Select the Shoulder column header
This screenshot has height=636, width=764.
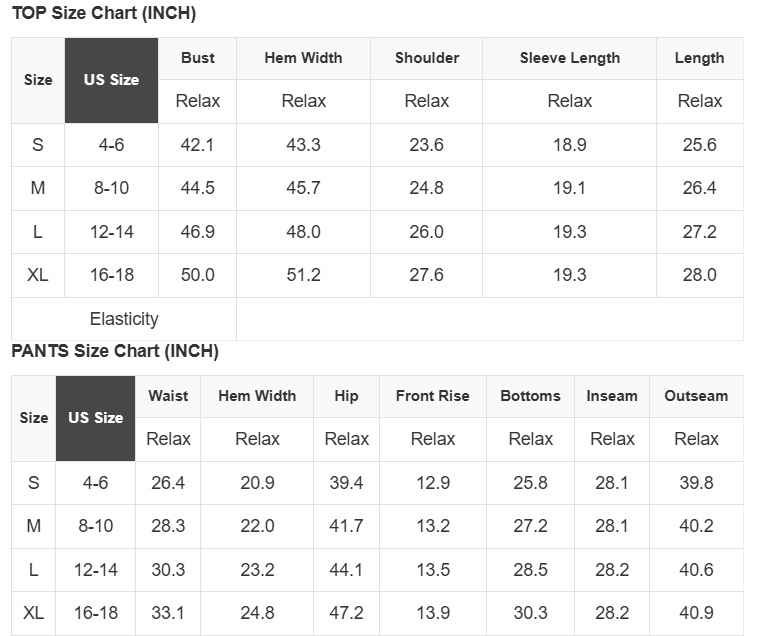click(426, 58)
